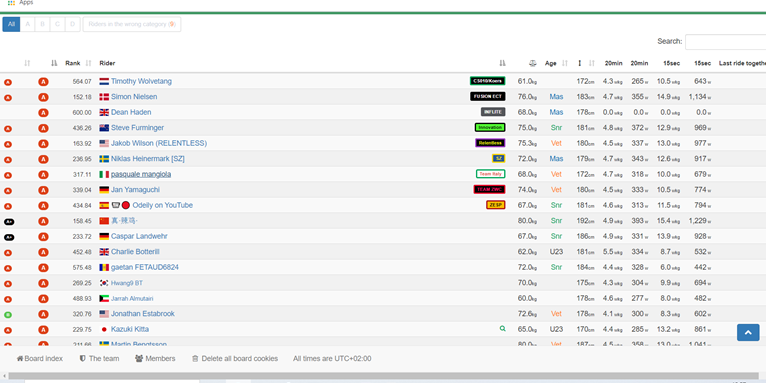Click Denmark flag beside Simon Nielsen
The width and height of the screenshot is (766, 383).
point(104,97)
